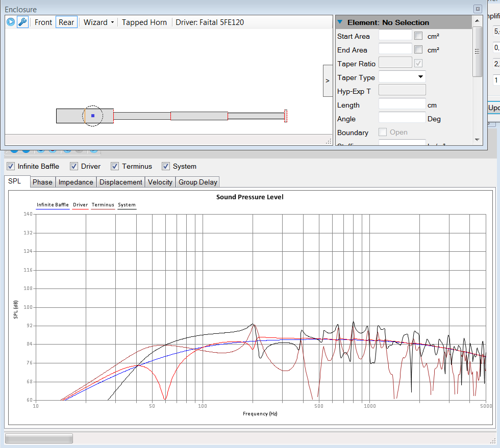Click the End Area input field

click(x=395, y=49)
